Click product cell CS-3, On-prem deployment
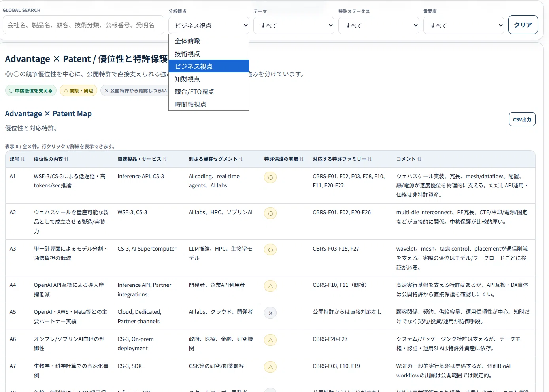 (136, 344)
